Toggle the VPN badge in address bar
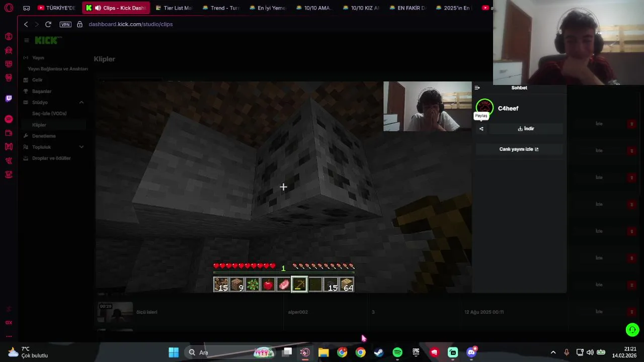Image resolution: width=644 pixels, height=362 pixels. [65, 24]
